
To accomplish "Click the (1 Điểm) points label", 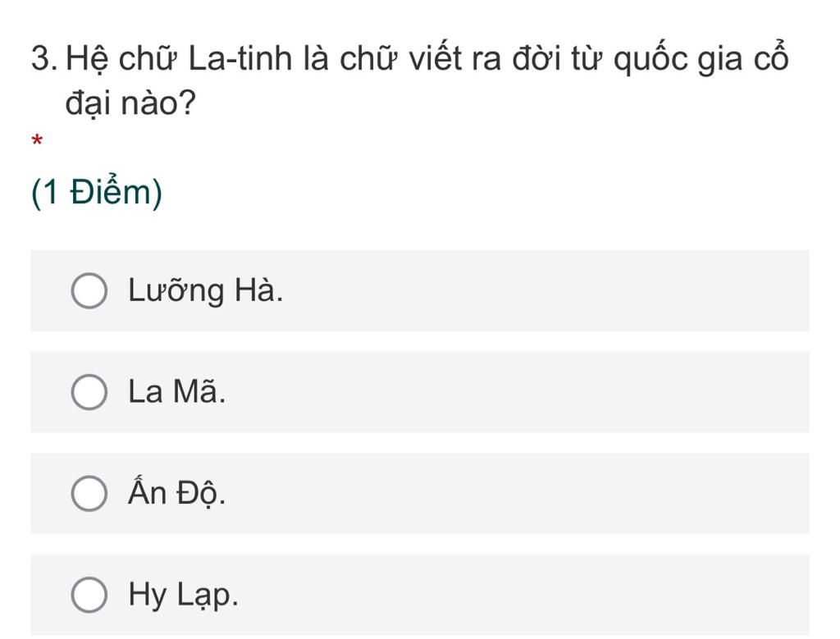I will click(x=97, y=192).
